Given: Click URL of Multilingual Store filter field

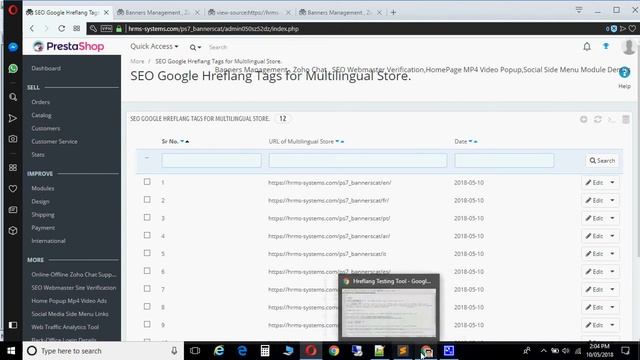Looking at the screenshot, I should (358, 160).
